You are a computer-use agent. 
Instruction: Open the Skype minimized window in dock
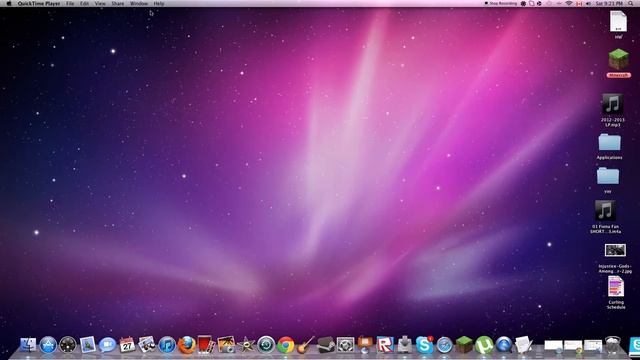pos(635,346)
